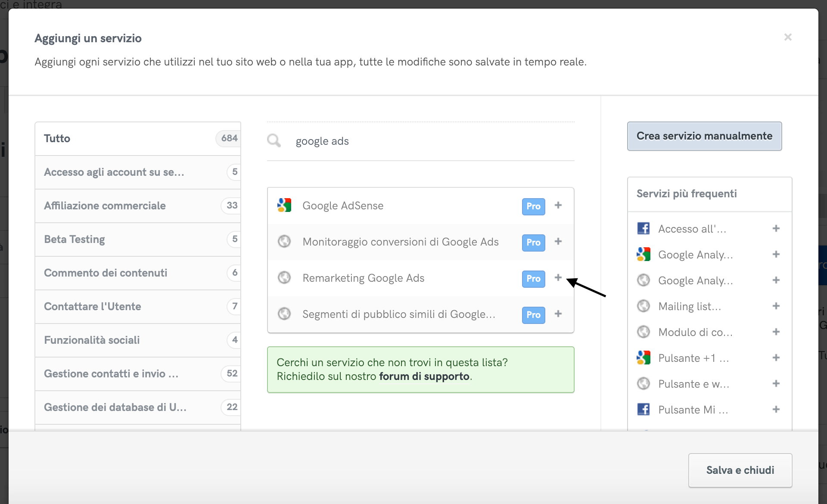Screen dimensions: 827x504
Task: Click the Pro badge on Google AdSense
Action: coord(533,206)
